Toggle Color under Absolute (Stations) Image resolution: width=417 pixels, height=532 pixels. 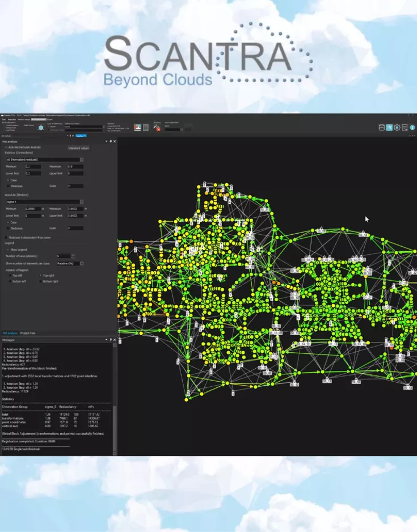(8, 222)
